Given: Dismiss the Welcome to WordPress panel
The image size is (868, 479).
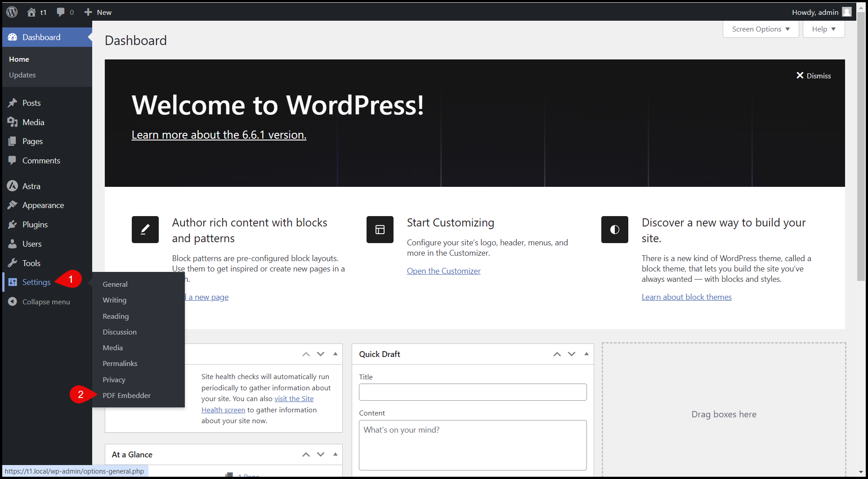Looking at the screenshot, I should (814, 76).
